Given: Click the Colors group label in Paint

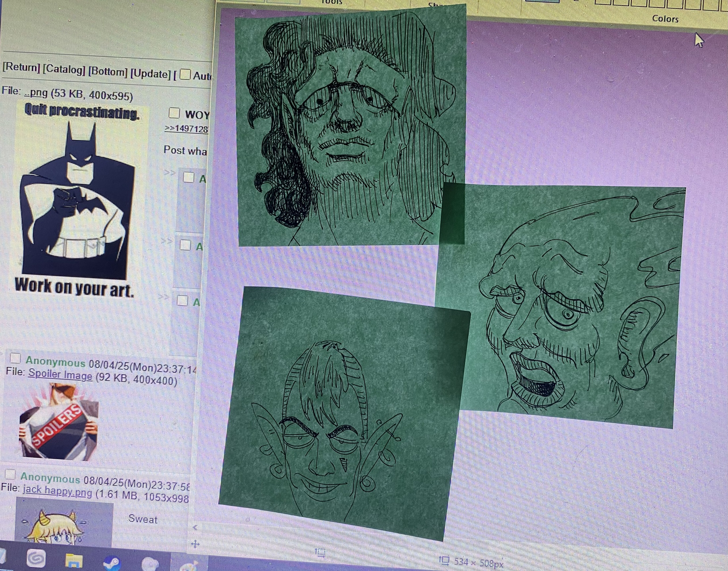Looking at the screenshot, I should pos(665,19).
